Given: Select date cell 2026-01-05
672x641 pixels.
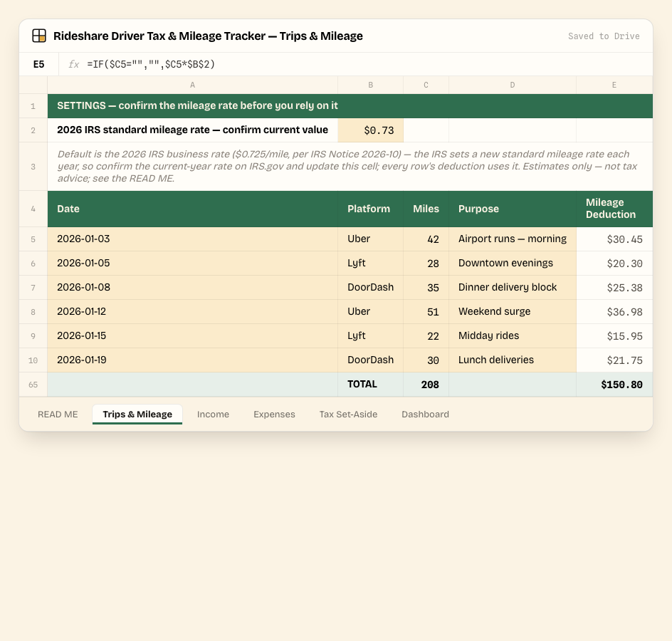Looking at the screenshot, I should point(192,264).
